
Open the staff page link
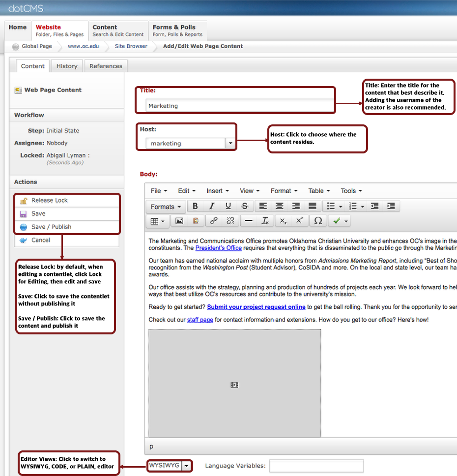[x=200, y=320]
